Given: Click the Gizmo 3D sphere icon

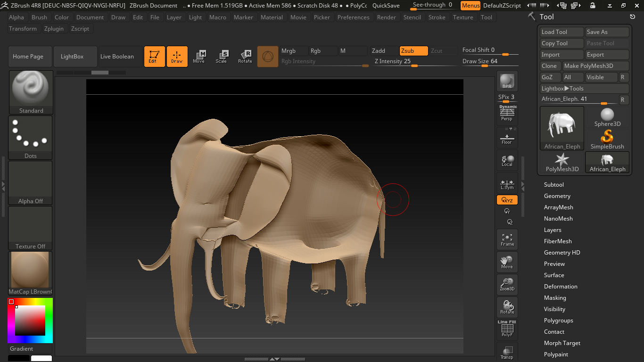Looking at the screenshot, I should pos(268,57).
